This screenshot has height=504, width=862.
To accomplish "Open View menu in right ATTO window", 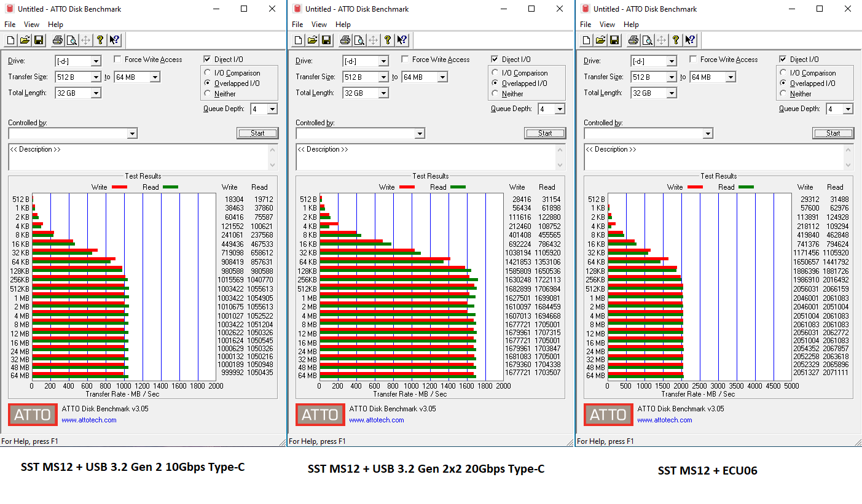I will point(607,25).
